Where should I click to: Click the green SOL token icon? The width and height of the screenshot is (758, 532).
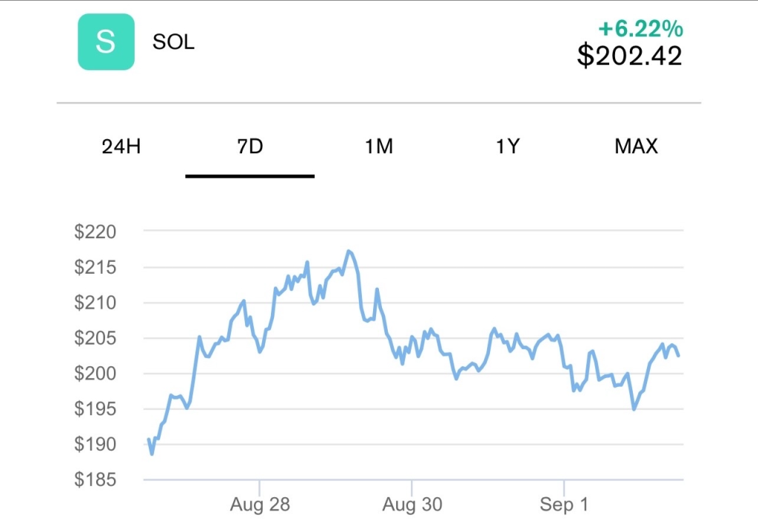click(x=106, y=42)
